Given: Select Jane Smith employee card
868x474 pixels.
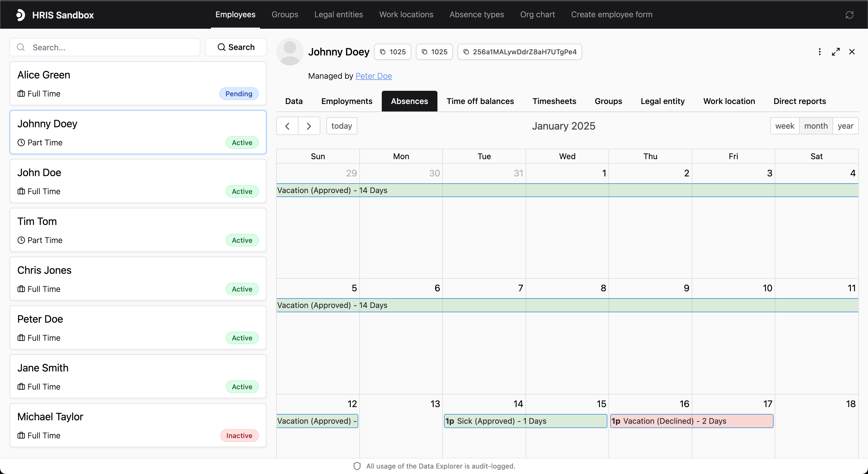Looking at the screenshot, I should (138, 377).
